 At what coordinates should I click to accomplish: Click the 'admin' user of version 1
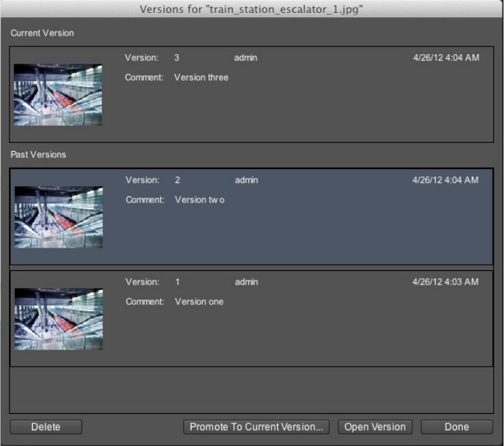click(x=246, y=282)
